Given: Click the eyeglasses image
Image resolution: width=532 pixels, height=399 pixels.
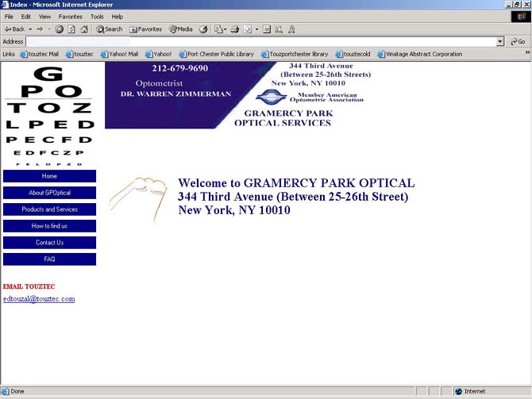Looking at the screenshot, I should 138,201.
